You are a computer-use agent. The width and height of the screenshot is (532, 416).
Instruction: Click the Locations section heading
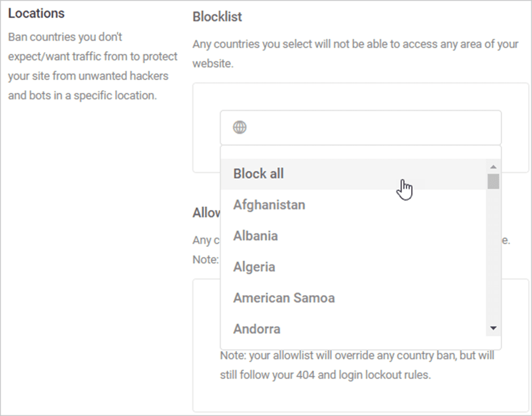click(x=36, y=13)
